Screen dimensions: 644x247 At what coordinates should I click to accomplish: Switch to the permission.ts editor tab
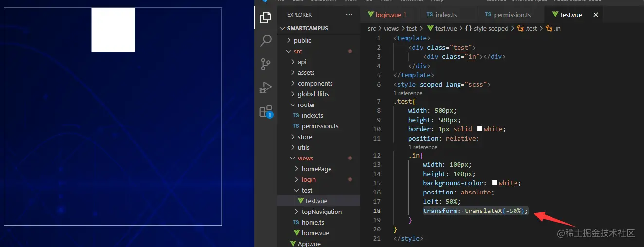pyautogui.click(x=511, y=15)
